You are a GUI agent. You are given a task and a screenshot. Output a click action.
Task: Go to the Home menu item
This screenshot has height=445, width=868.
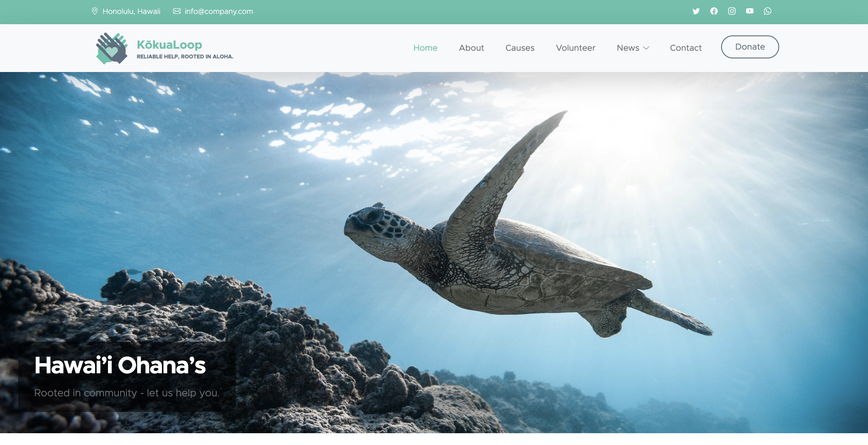pyautogui.click(x=425, y=48)
